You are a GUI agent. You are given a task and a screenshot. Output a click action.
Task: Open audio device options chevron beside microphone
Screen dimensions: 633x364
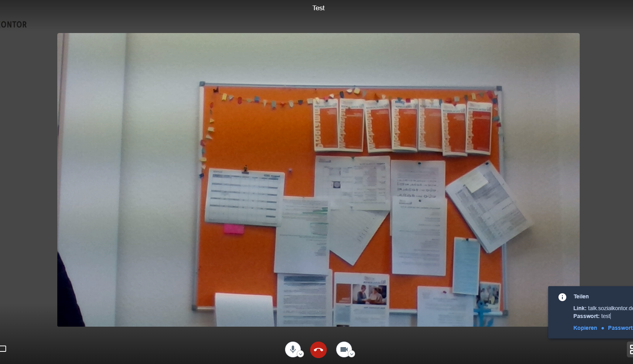(300, 354)
